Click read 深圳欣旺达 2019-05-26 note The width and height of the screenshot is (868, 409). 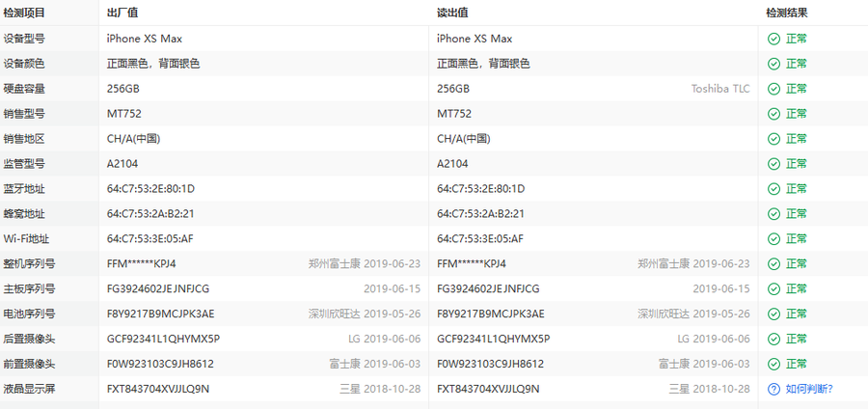[x=694, y=314]
